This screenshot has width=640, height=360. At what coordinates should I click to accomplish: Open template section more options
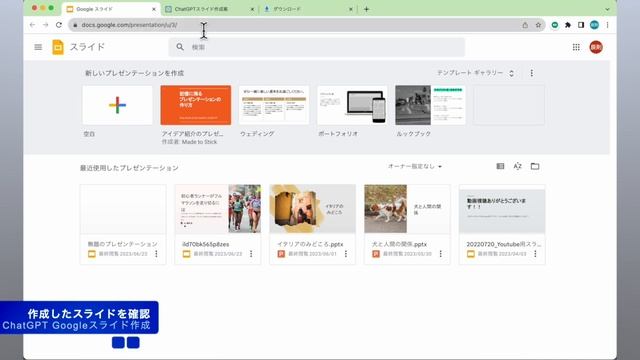click(531, 73)
